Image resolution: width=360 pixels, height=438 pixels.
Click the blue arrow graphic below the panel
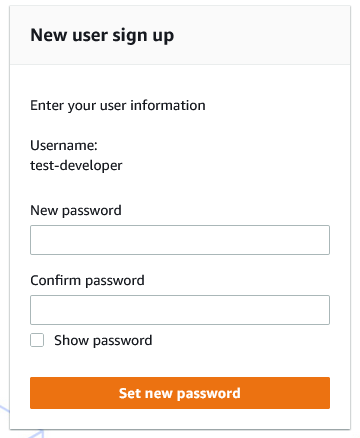(x=35, y=433)
